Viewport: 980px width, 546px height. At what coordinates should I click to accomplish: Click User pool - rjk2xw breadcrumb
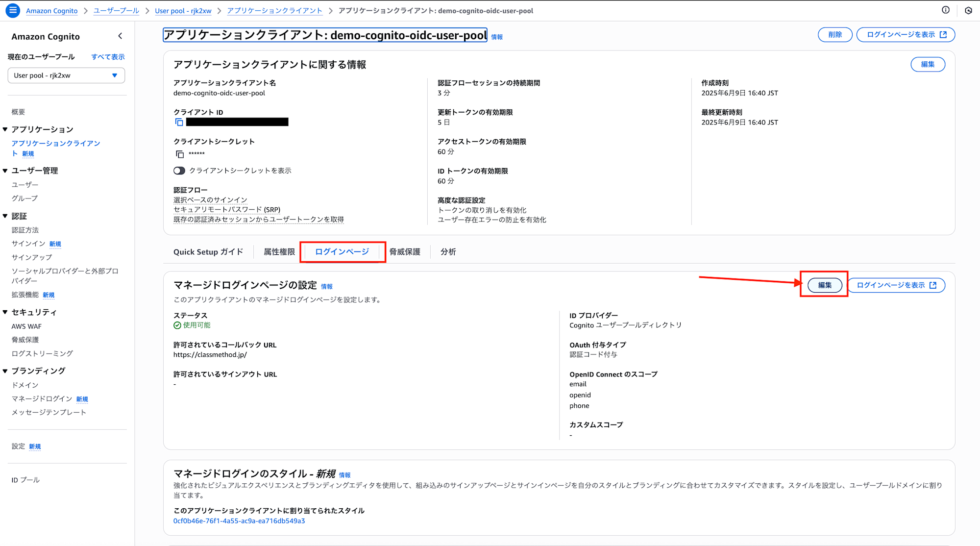point(183,11)
